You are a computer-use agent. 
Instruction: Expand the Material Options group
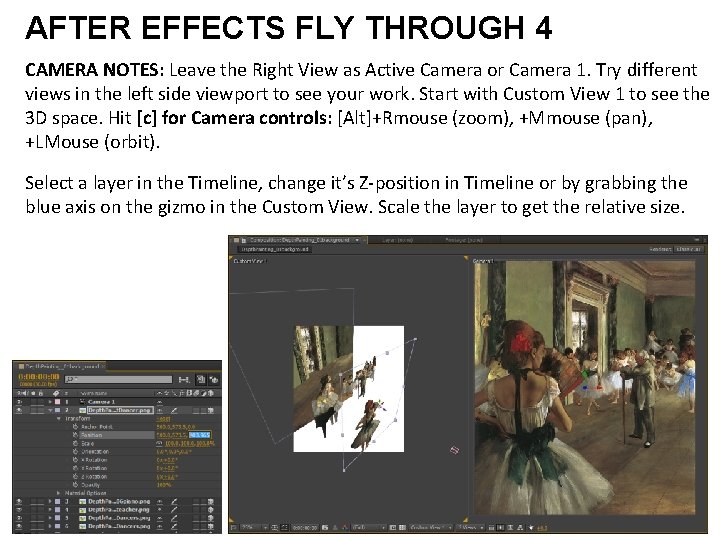(58, 493)
